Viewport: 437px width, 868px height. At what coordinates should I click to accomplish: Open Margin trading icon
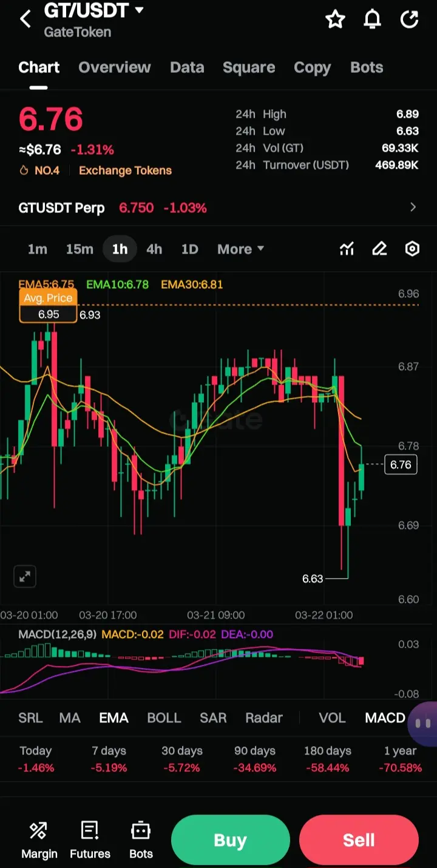pyautogui.click(x=39, y=840)
